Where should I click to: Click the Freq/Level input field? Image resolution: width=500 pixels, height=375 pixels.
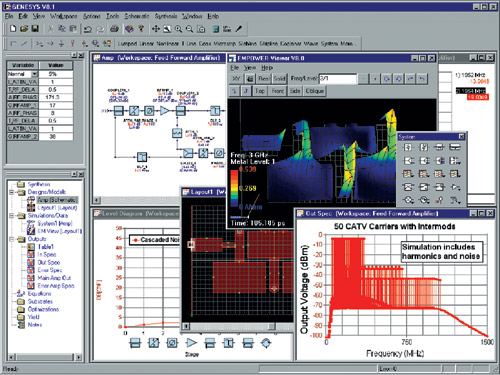click(x=338, y=79)
